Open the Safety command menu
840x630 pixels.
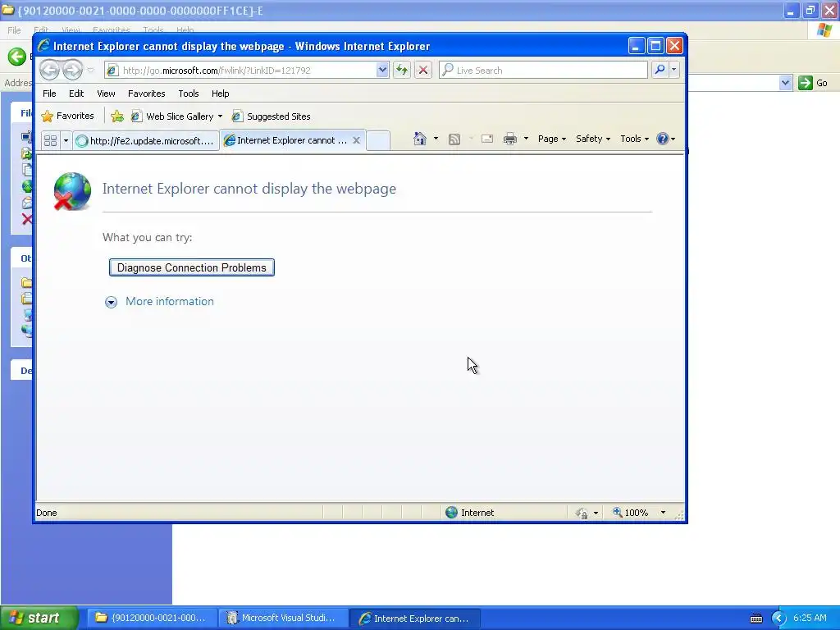point(592,139)
